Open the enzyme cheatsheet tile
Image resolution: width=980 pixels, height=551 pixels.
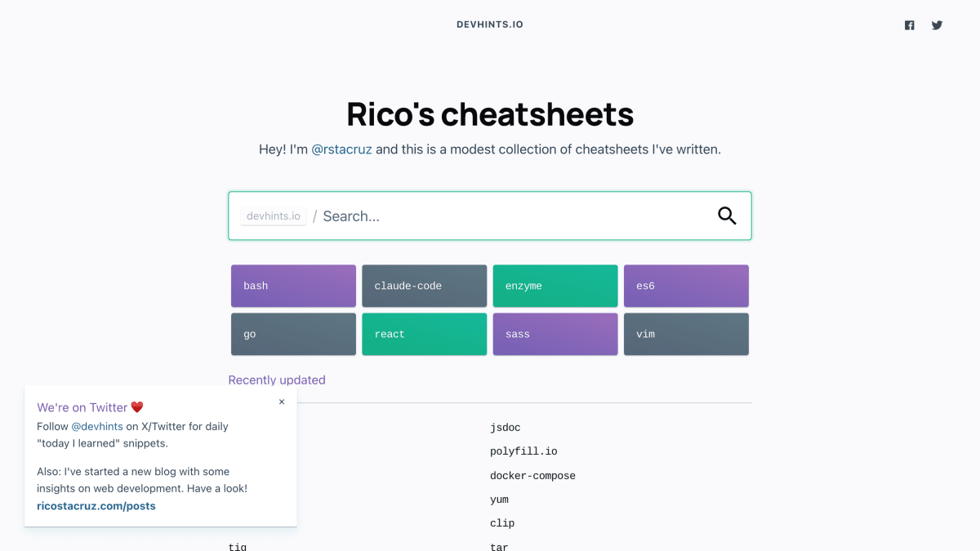555,286
